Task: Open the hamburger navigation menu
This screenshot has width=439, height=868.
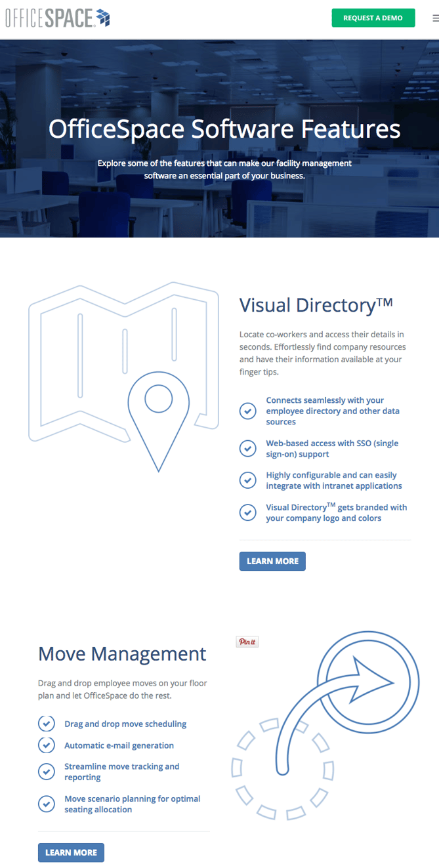Action: (x=435, y=18)
